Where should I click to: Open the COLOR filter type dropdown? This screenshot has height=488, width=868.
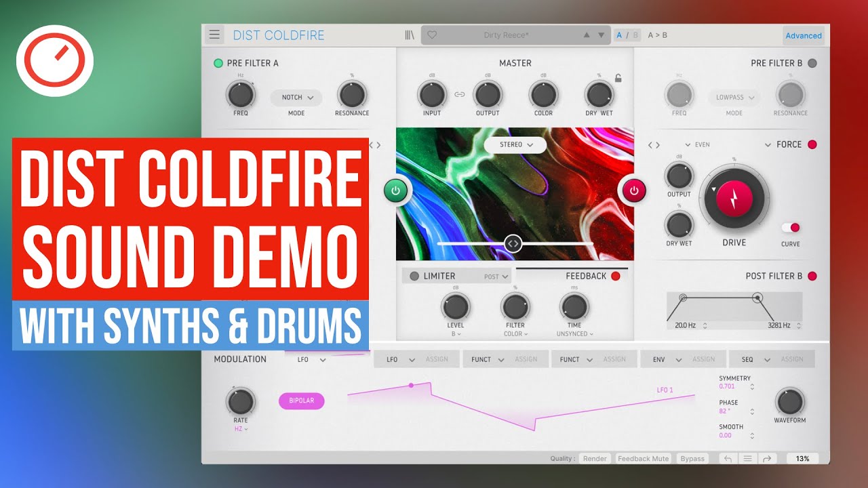pyautogui.click(x=515, y=333)
